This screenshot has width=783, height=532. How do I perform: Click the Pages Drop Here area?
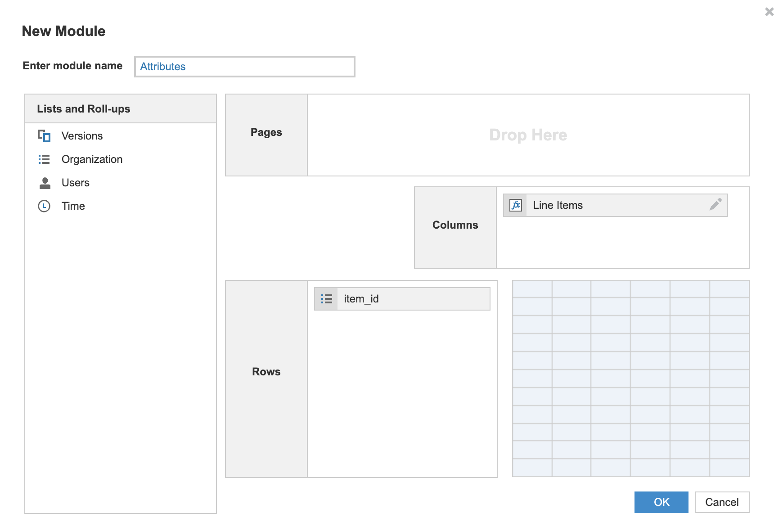[x=528, y=134]
